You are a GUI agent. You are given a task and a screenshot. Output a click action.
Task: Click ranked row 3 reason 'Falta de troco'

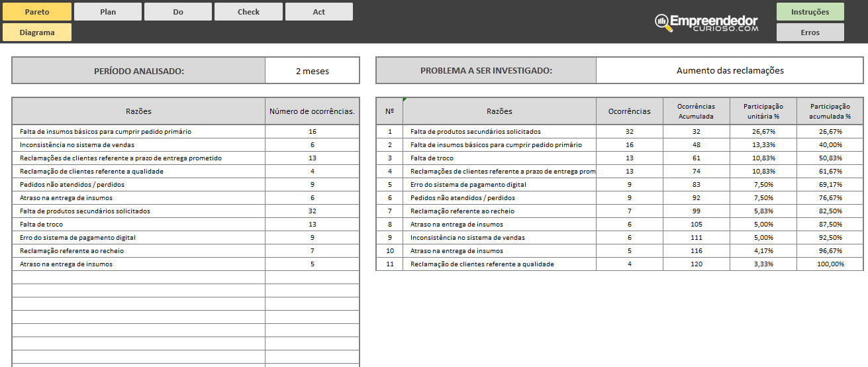click(x=499, y=158)
